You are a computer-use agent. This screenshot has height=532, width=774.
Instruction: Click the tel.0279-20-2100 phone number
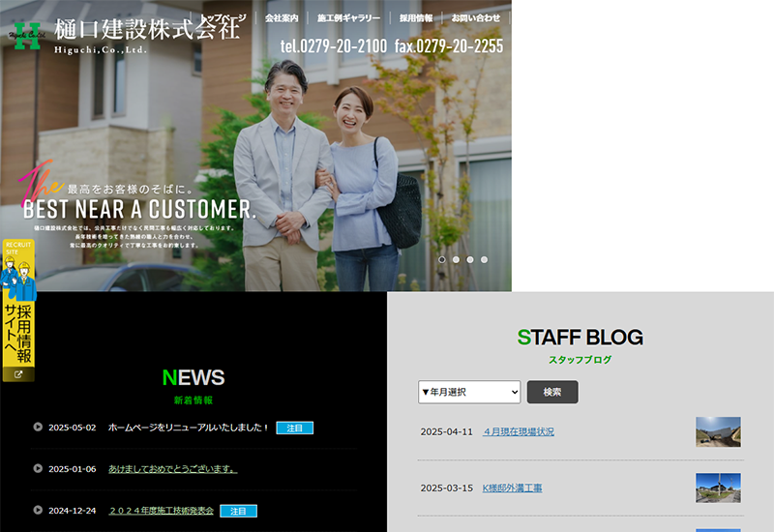tap(334, 45)
